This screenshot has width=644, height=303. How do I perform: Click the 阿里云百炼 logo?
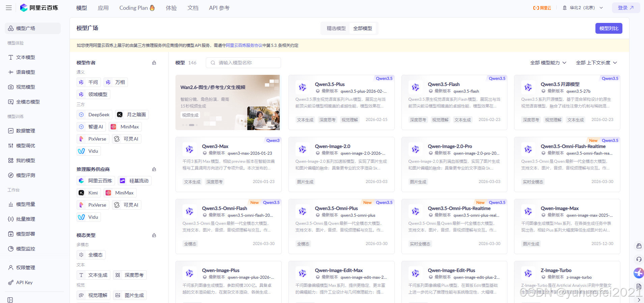39,8
